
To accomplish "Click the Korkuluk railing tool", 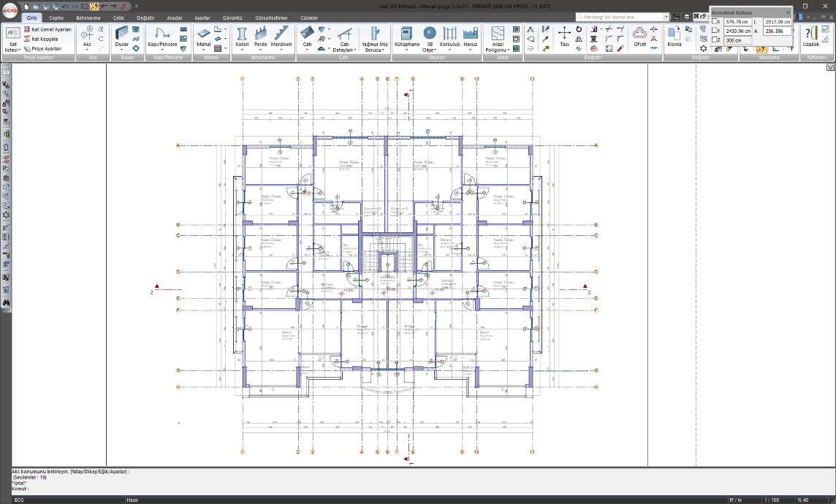I will coord(449,36).
